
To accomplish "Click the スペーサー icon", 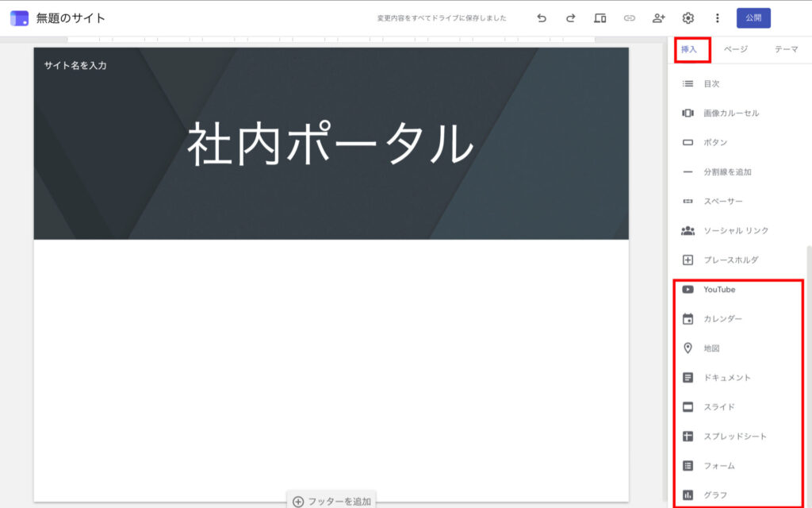I will (688, 201).
